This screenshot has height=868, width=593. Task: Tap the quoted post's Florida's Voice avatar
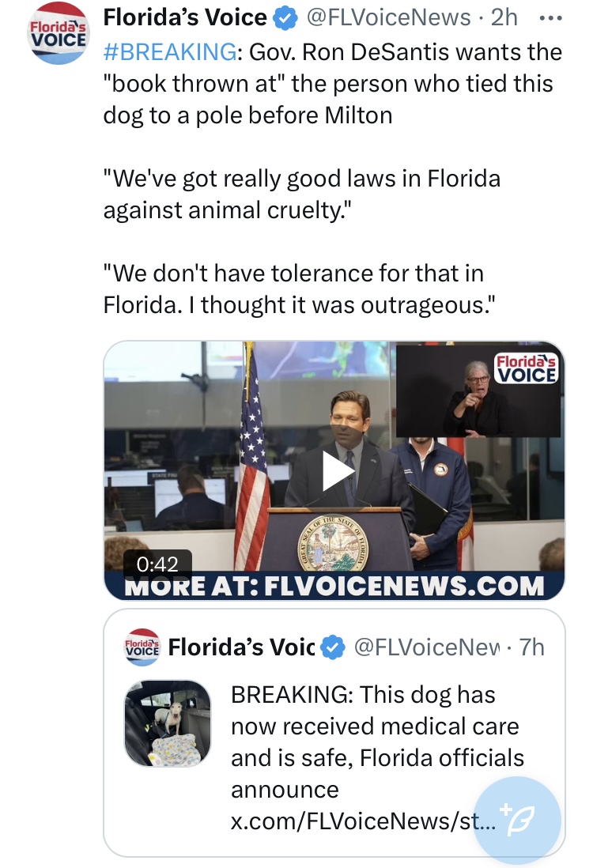pyautogui.click(x=142, y=647)
